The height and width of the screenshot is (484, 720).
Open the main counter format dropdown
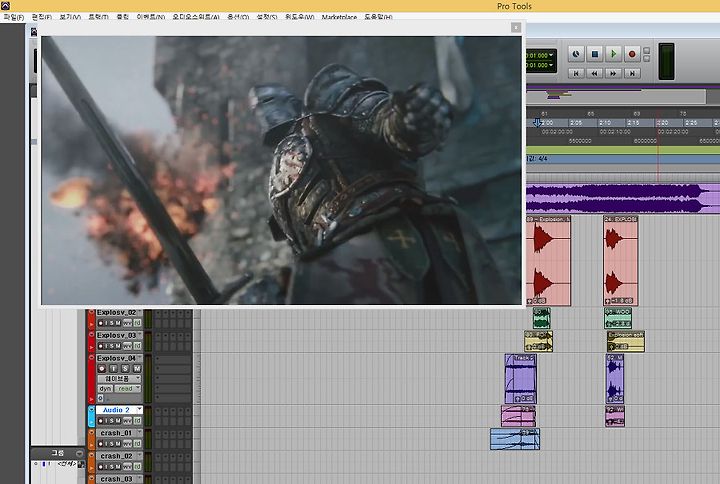pyautogui.click(x=551, y=55)
